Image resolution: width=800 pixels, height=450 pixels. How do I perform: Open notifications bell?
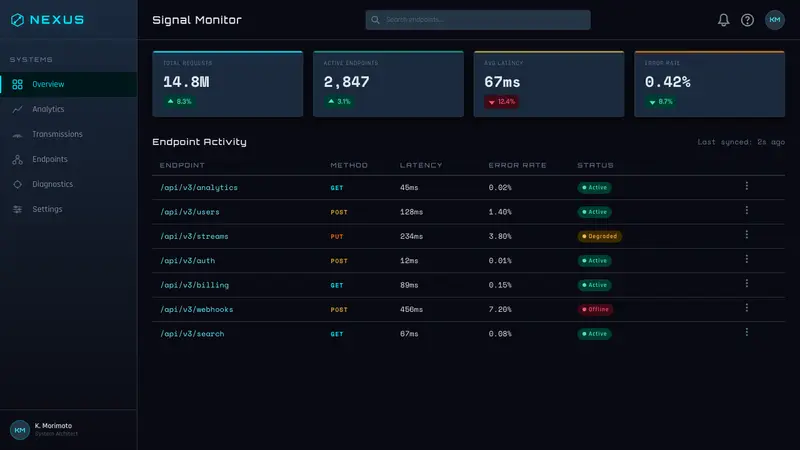pos(723,20)
